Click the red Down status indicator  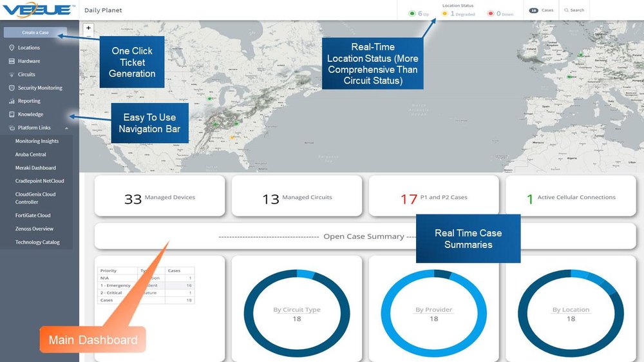click(490, 14)
